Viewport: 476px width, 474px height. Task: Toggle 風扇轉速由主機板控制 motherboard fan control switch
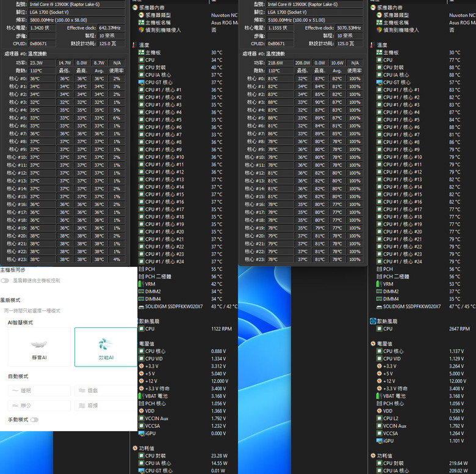click(x=4, y=280)
